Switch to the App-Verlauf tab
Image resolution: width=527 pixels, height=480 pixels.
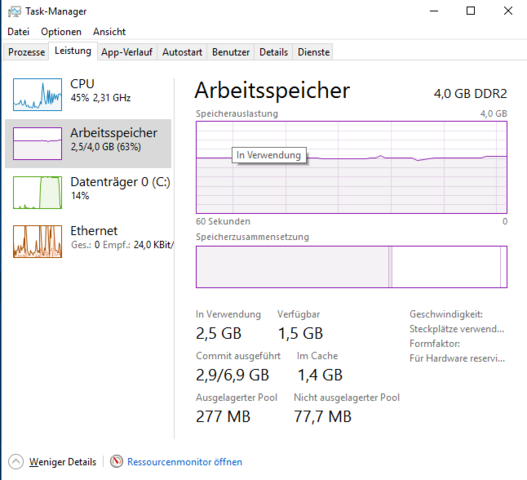[127, 52]
